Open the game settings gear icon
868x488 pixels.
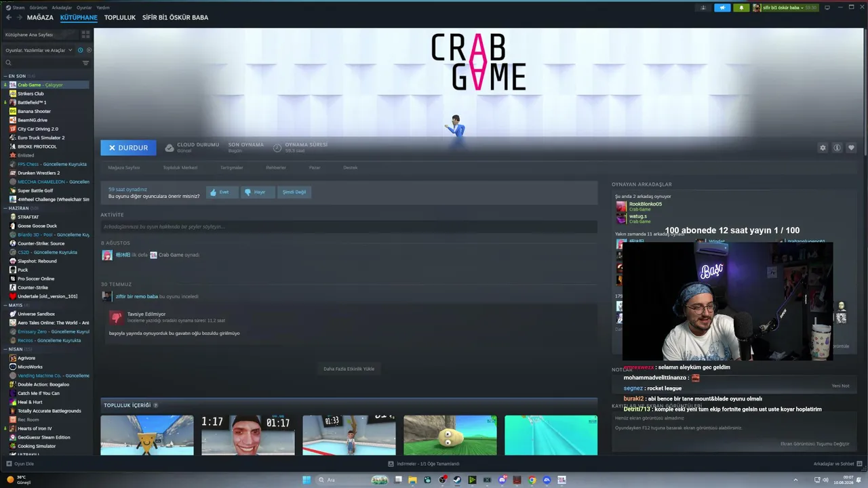coord(823,148)
